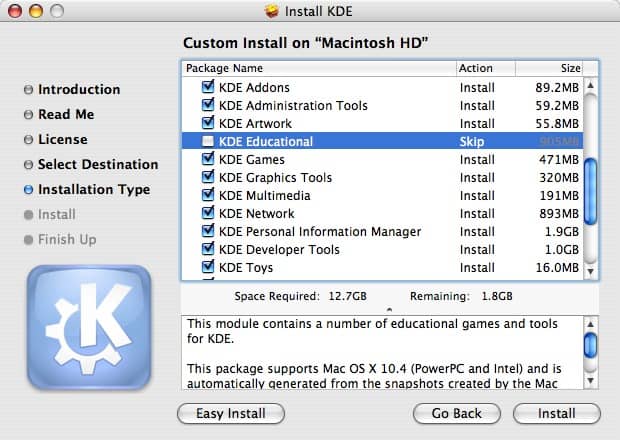The width and height of the screenshot is (620, 440).
Task: Uncheck the KDE Games package
Action: point(208,160)
